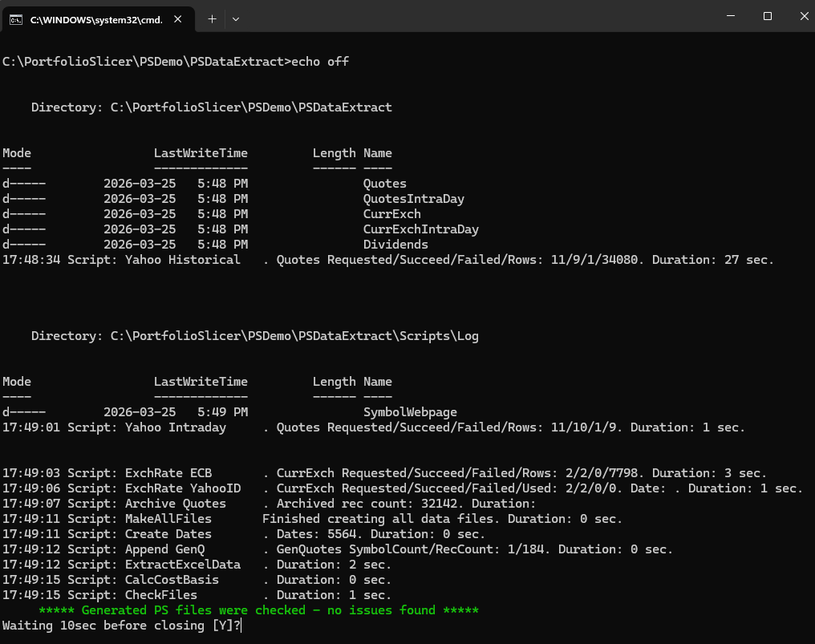Open a new terminal tab with the plus button

click(x=212, y=18)
